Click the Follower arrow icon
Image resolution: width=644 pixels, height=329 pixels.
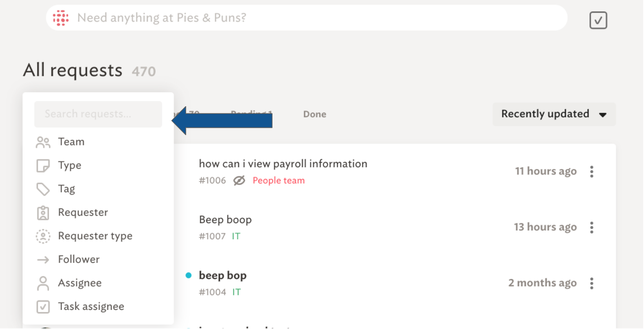pyautogui.click(x=43, y=260)
